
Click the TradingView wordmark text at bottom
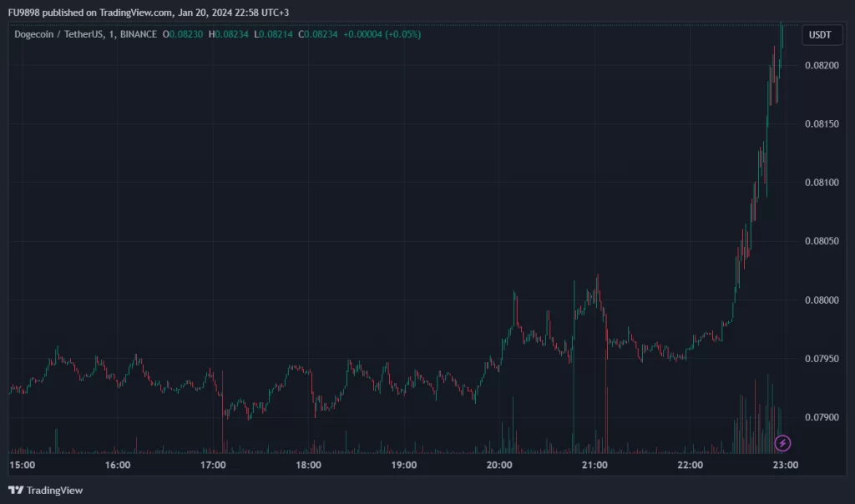(55, 490)
